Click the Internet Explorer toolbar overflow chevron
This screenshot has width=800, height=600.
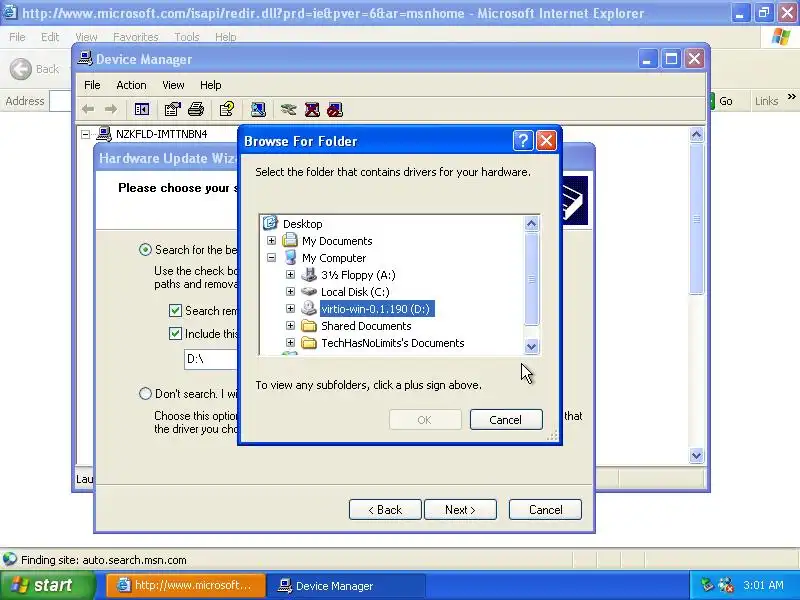pyautogui.click(x=791, y=96)
